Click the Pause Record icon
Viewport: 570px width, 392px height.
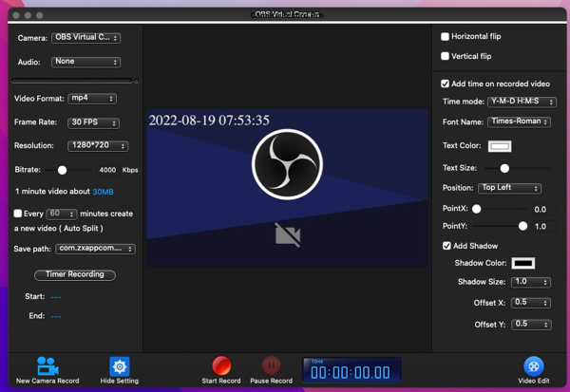point(271,365)
